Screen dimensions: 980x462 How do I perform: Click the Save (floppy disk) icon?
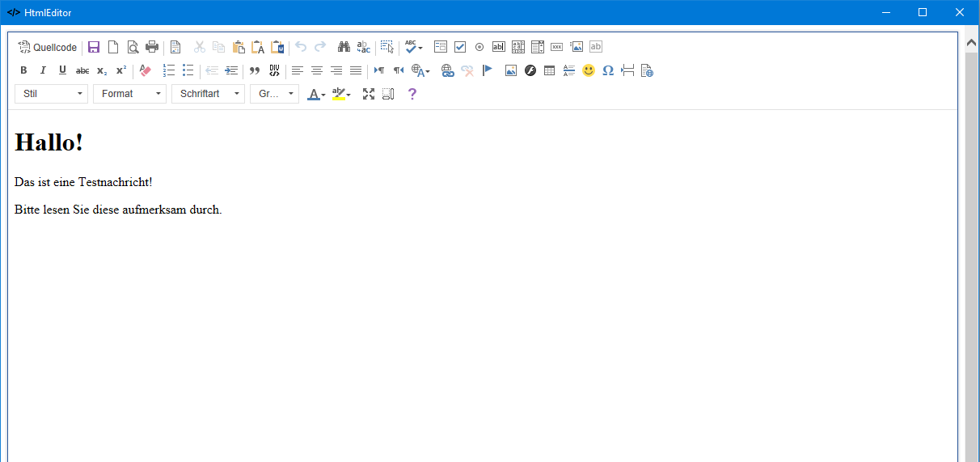coord(94,47)
